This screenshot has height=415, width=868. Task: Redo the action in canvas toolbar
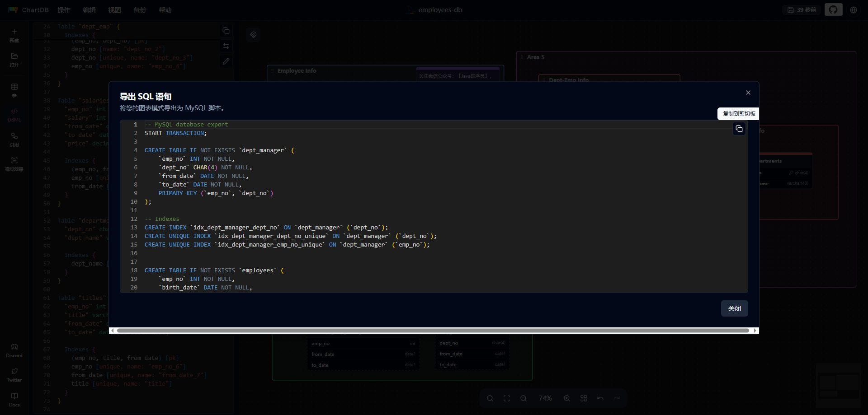pos(617,398)
